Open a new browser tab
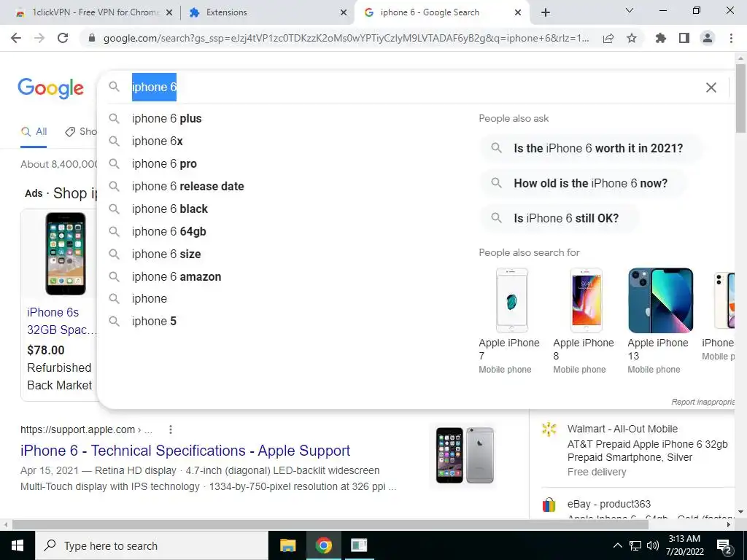The height and width of the screenshot is (560, 747). click(x=546, y=12)
